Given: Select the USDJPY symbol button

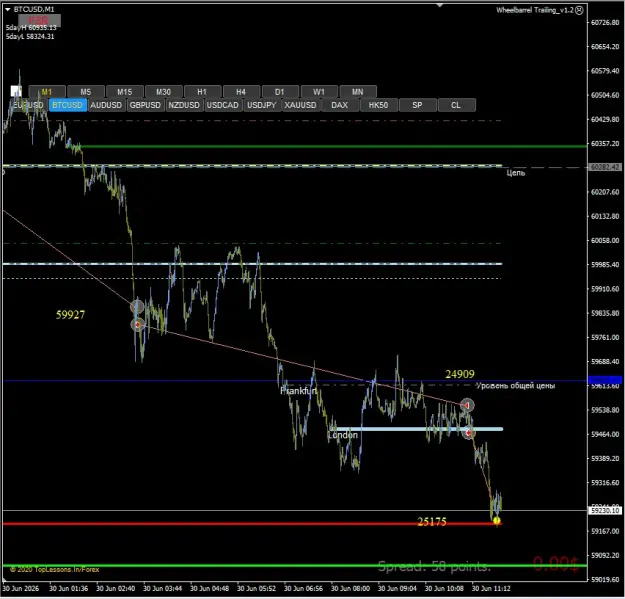Looking at the screenshot, I should tap(261, 105).
